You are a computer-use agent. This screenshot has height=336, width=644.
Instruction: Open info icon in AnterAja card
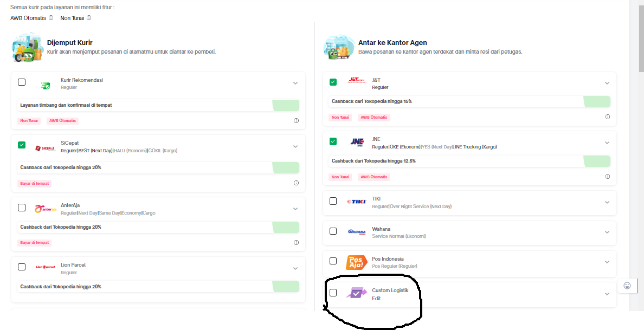(x=296, y=243)
